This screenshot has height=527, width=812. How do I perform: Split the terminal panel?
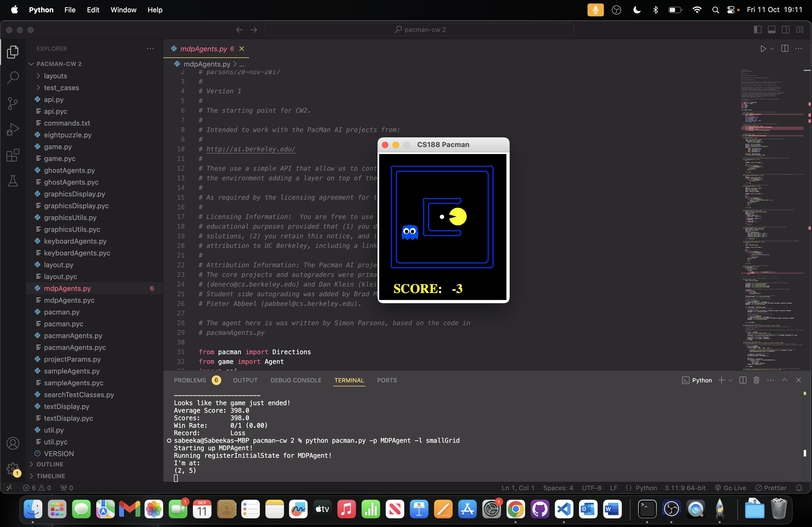(x=742, y=380)
